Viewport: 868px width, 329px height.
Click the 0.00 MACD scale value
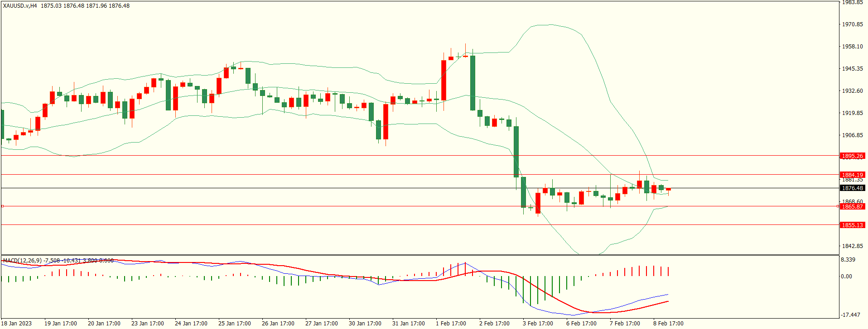tap(846, 277)
